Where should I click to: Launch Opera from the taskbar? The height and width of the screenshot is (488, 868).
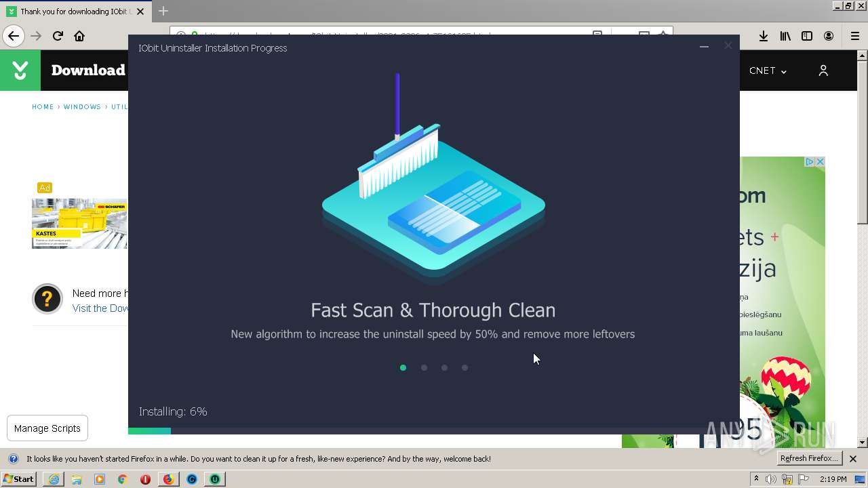pyautogui.click(x=145, y=479)
